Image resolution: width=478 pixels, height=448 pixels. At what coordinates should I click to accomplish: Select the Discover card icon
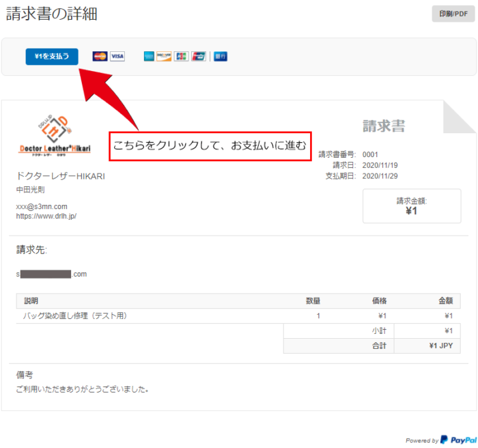(164, 57)
